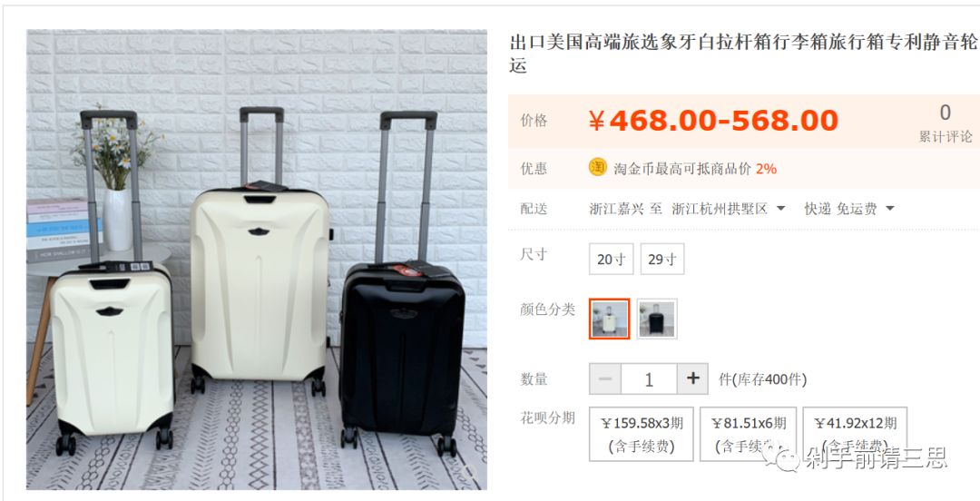Expand the 浙江杭州拱墅区 destination dropdown
The width and height of the screenshot is (980, 501).
coord(780,209)
